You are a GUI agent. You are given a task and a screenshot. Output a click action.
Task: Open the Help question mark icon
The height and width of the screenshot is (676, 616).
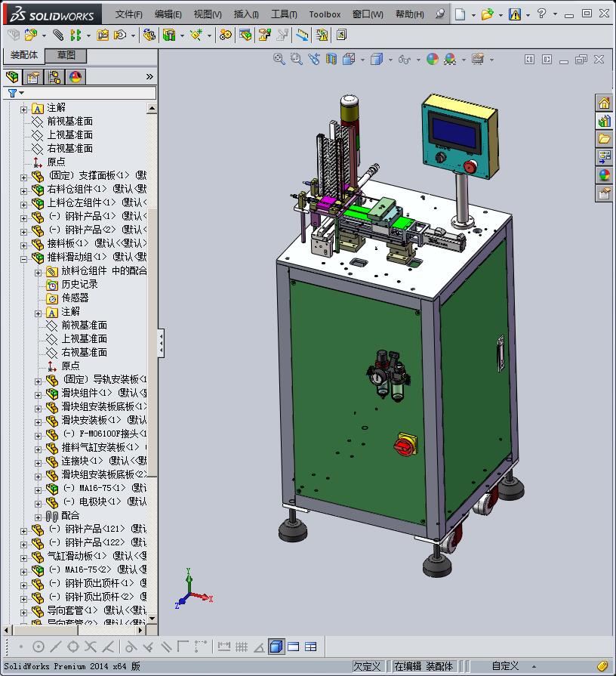click(542, 14)
